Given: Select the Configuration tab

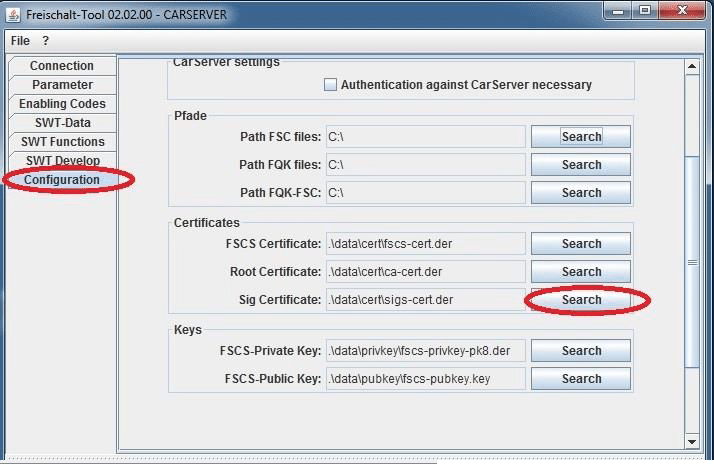Looking at the screenshot, I should 62,180.
